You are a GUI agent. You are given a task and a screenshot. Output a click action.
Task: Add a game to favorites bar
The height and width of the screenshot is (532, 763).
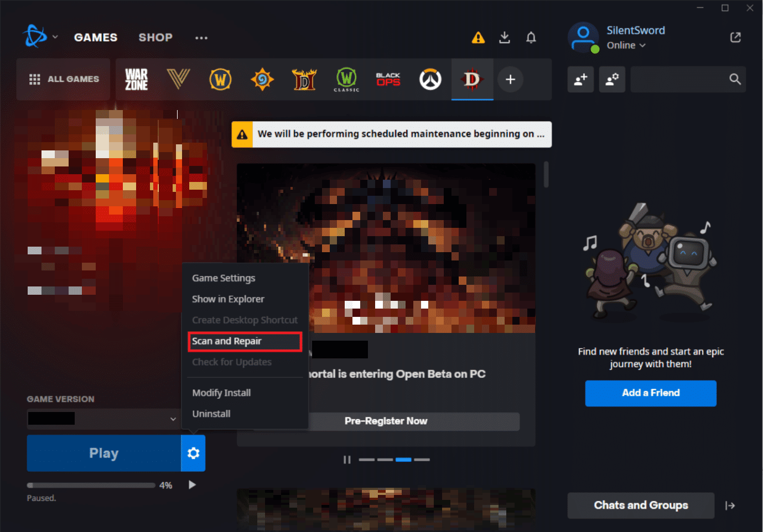[x=510, y=80]
